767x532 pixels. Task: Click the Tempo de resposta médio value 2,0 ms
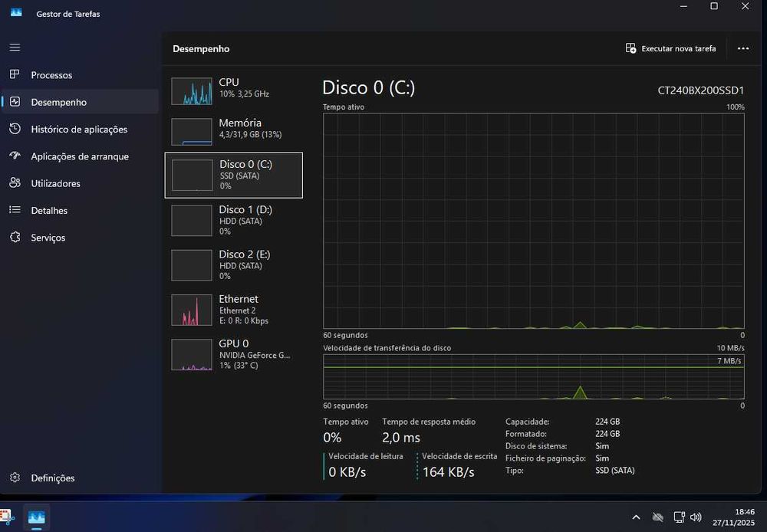point(401,438)
